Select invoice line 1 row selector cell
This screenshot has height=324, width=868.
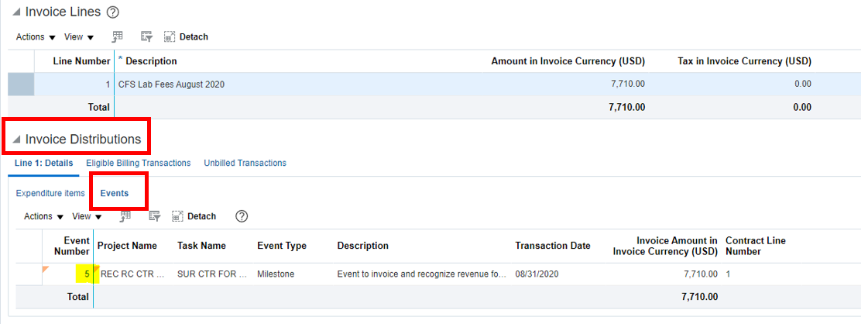tap(21, 84)
